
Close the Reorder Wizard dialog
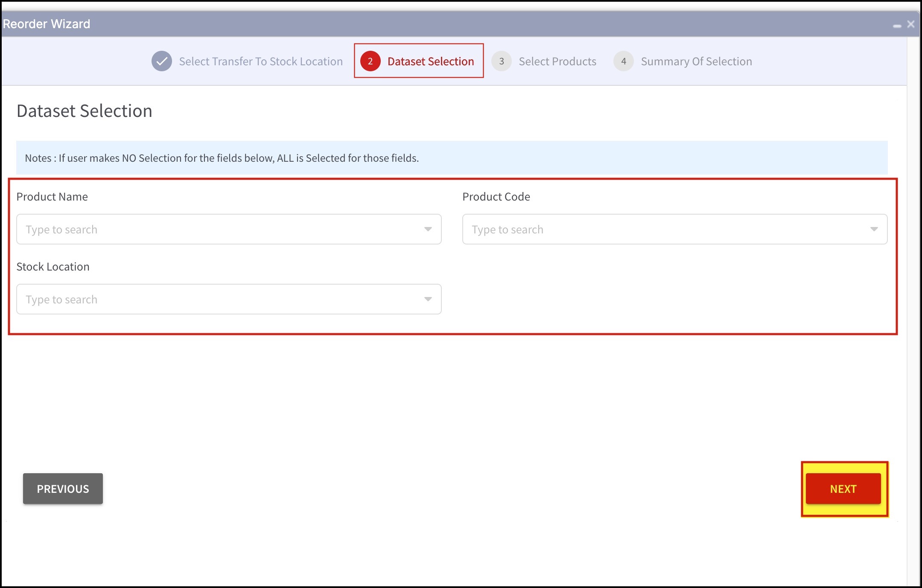[x=911, y=24]
